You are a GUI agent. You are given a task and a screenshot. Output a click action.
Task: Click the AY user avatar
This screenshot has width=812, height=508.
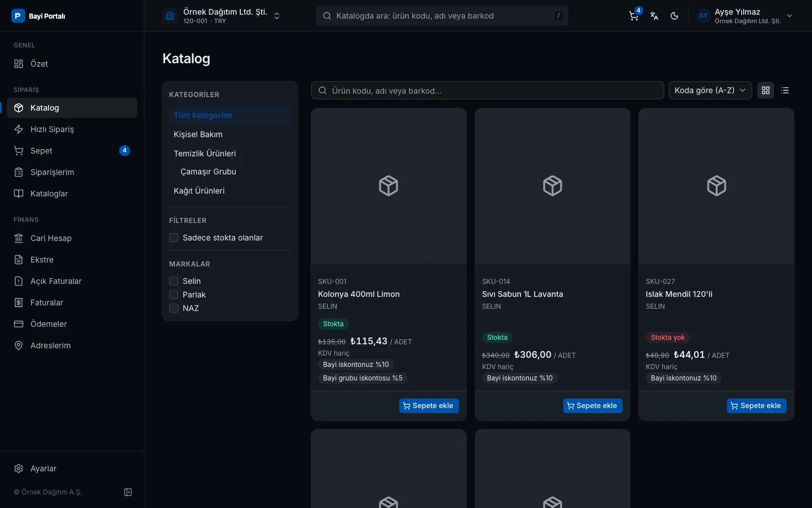coord(703,16)
